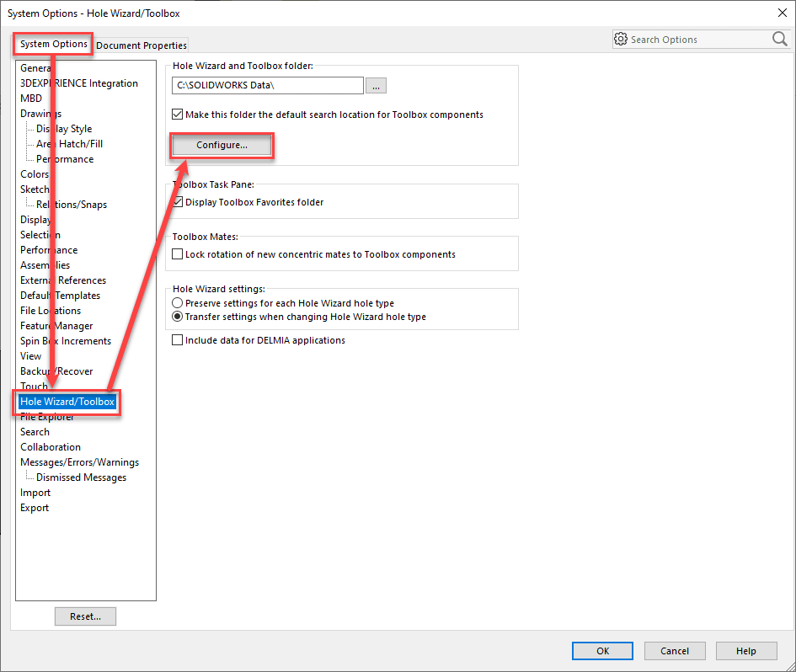Confirm with the OK button

point(602,651)
